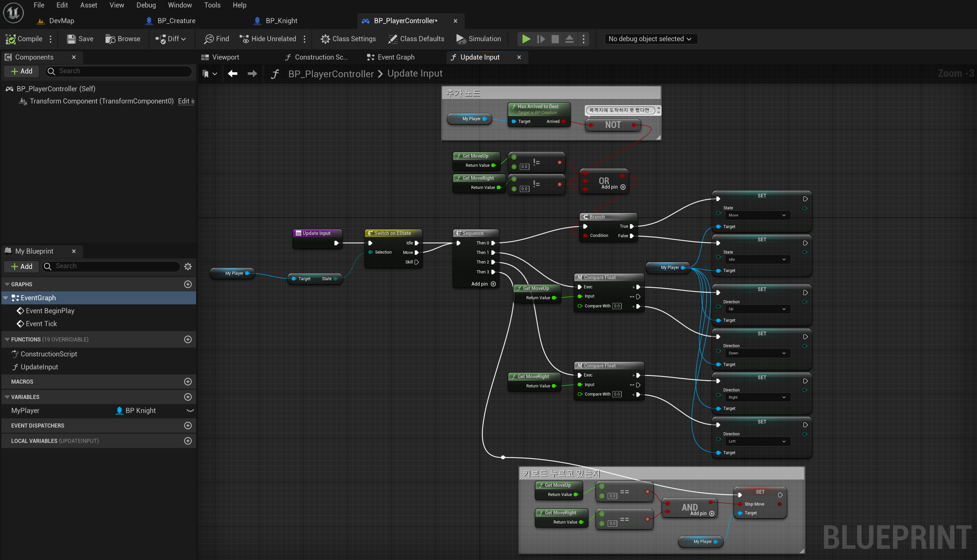
Task: Select Event Tick item
Action: (x=41, y=324)
